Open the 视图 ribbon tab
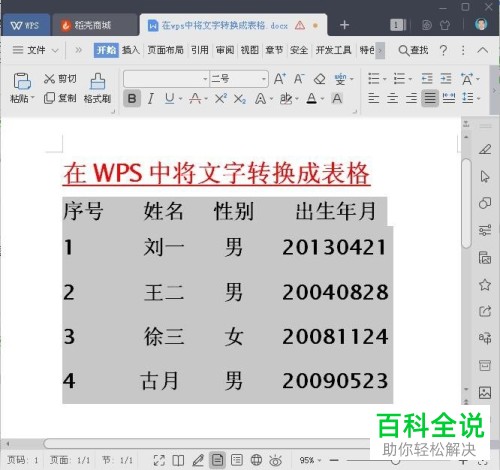 [x=250, y=50]
